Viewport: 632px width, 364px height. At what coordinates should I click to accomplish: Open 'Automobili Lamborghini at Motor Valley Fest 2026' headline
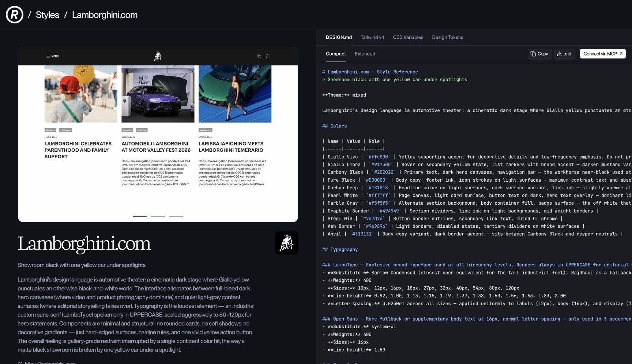click(x=156, y=147)
